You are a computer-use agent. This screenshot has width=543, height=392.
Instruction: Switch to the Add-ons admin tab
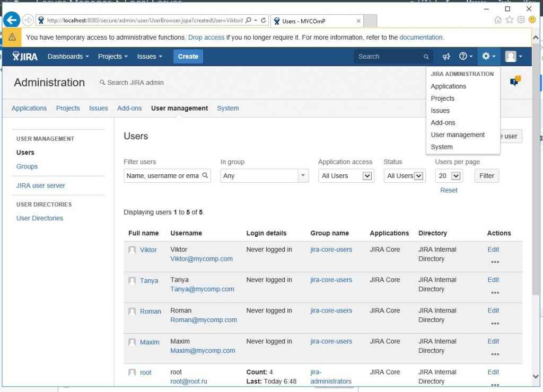click(x=129, y=108)
